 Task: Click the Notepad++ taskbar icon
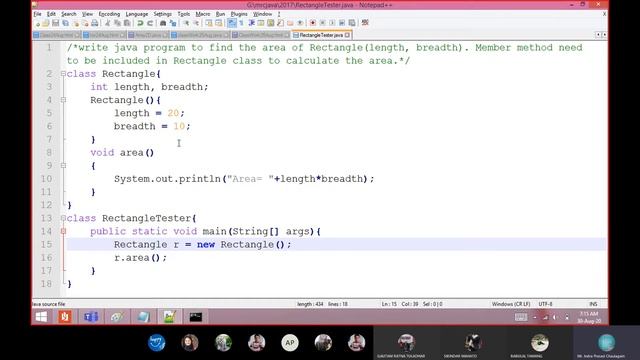(x=169, y=317)
